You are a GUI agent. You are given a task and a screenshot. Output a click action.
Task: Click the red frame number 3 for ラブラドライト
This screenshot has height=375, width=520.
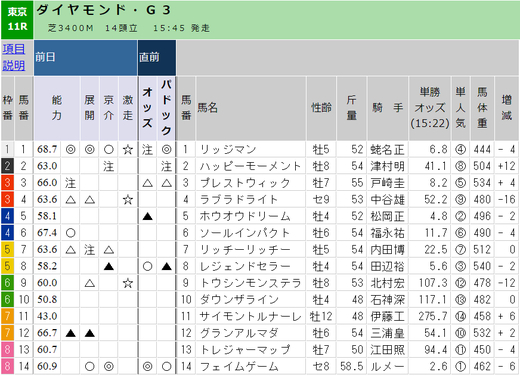pyautogui.click(x=7, y=199)
